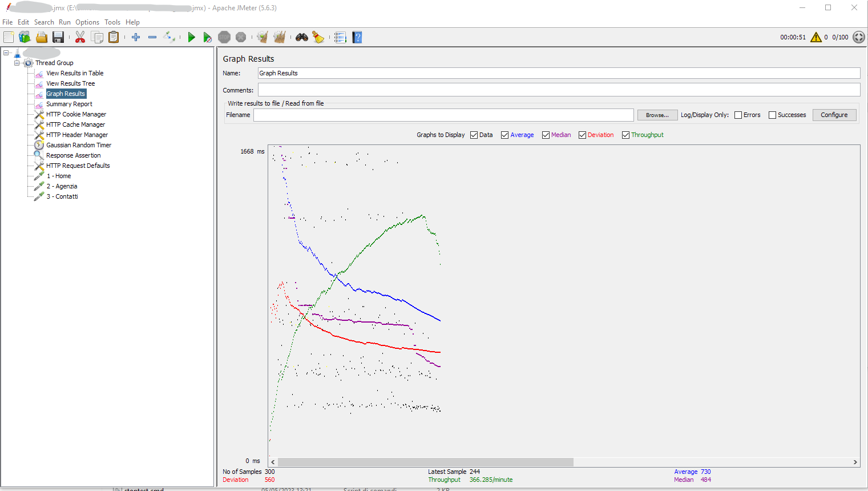Click the graph horizontal scrollbar thumb
This screenshot has height=491, width=868.
(425, 462)
